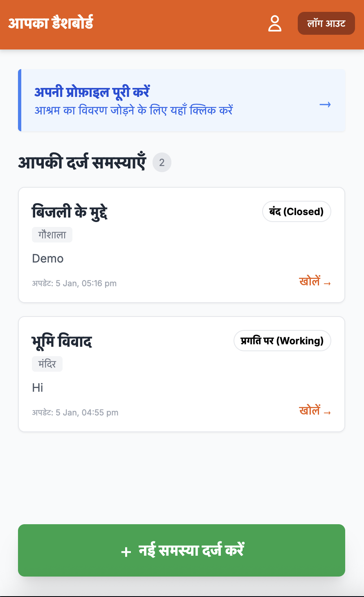Click the गौशाला category tag
Image resolution: width=364 pixels, height=597 pixels.
pos(52,235)
